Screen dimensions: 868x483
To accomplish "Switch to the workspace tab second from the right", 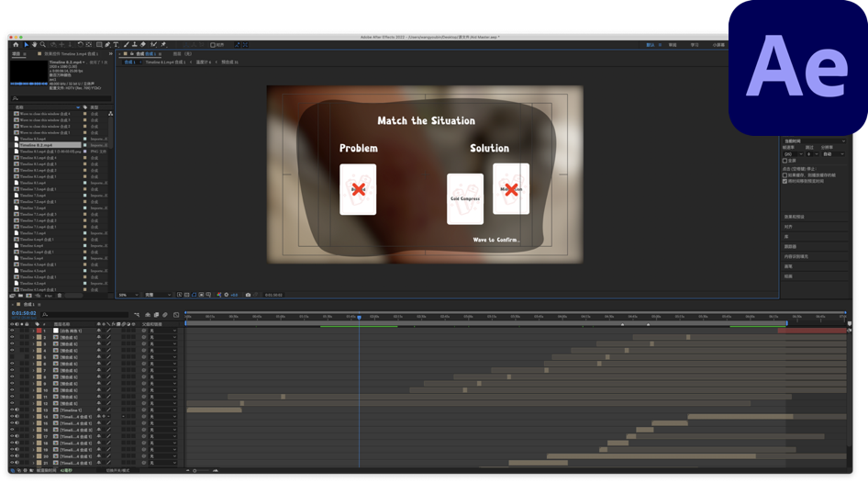I will coord(695,45).
